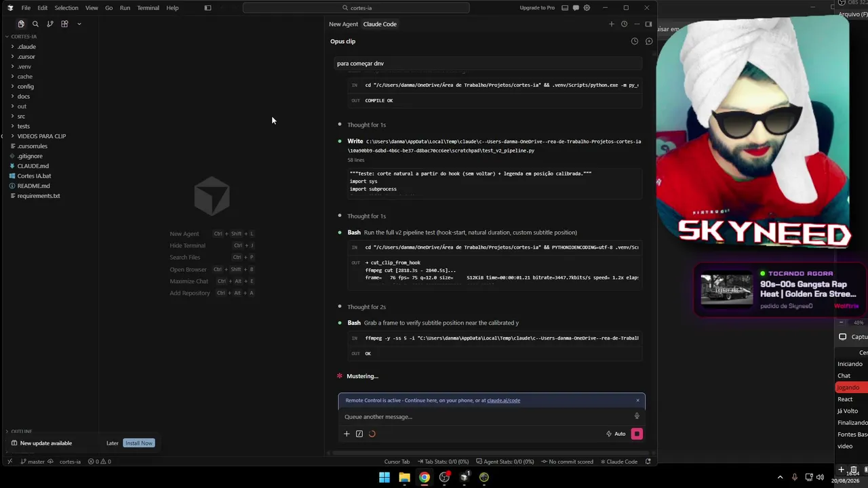
Task: Click Upgrade to Pro
Action: (537, 8)
